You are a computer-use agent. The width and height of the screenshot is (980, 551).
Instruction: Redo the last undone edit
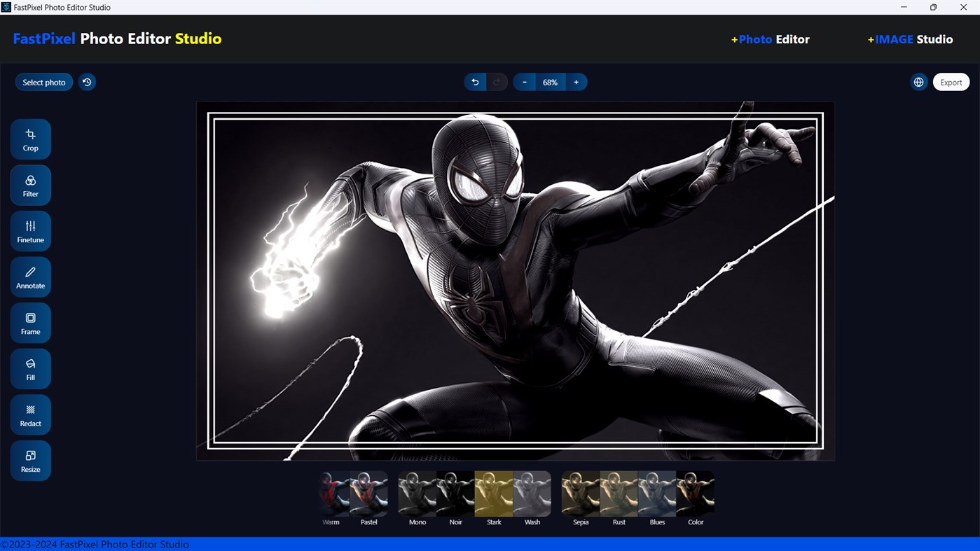[x=497, y=82]
